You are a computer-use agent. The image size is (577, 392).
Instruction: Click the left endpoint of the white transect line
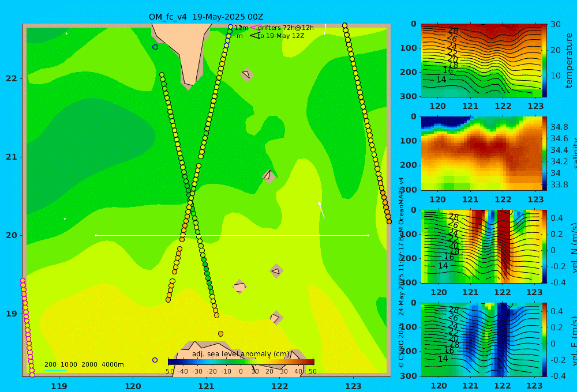pos(96,235)
